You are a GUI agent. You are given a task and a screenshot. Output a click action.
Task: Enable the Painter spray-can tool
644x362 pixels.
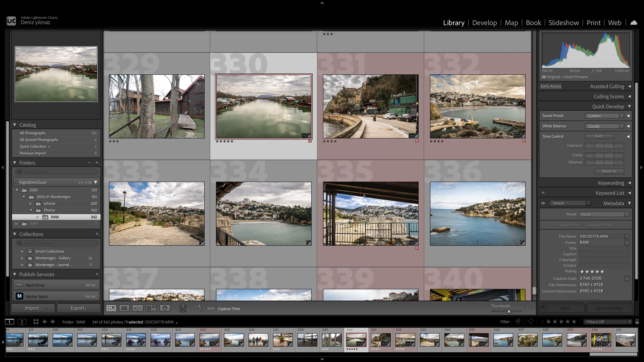(x=183, y=308)
